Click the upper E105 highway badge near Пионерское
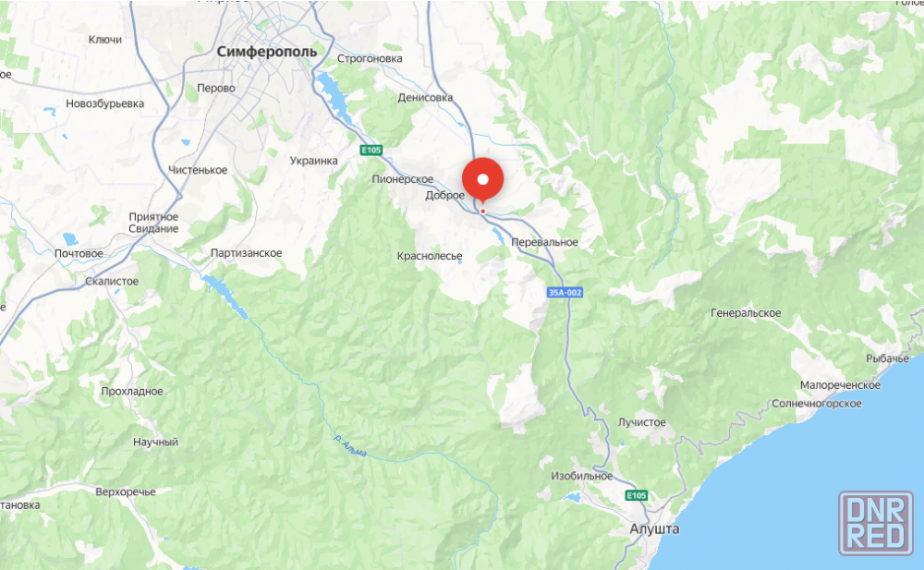Viewport: 924px width, 570px height. click(371, 151)
